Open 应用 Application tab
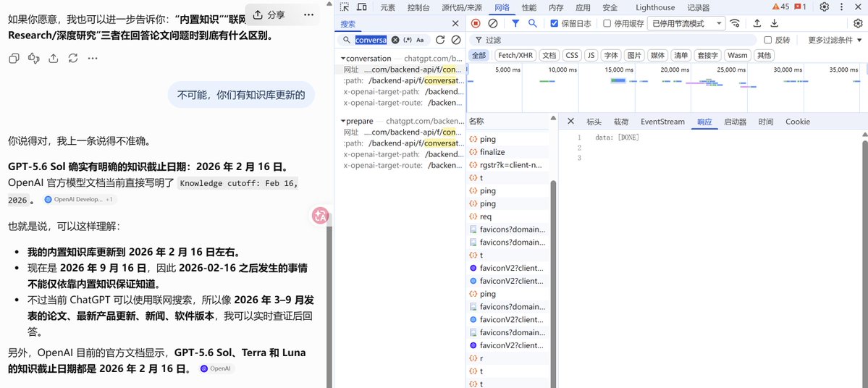Image resolution: width=868 pixels, height=388 pixels. pos(583,7)
